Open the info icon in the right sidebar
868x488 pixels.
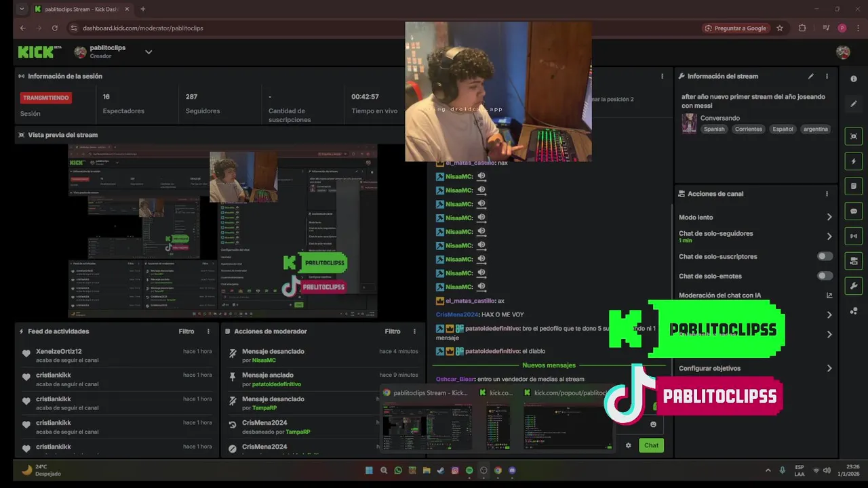(854, 79)
